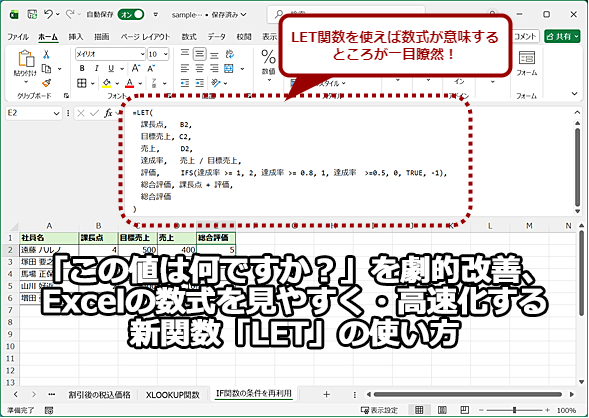Click the Borders grid icon
The image size is (589, 418).
(x=82, y=83)
